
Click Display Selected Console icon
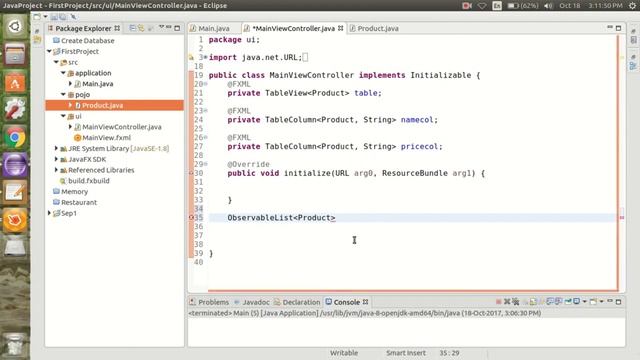576,302
